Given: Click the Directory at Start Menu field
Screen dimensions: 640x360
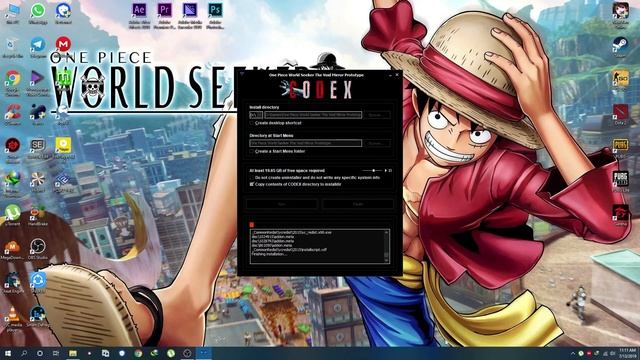Looking at the screenshot, I should pyautogui.click(x=306, y=143).
